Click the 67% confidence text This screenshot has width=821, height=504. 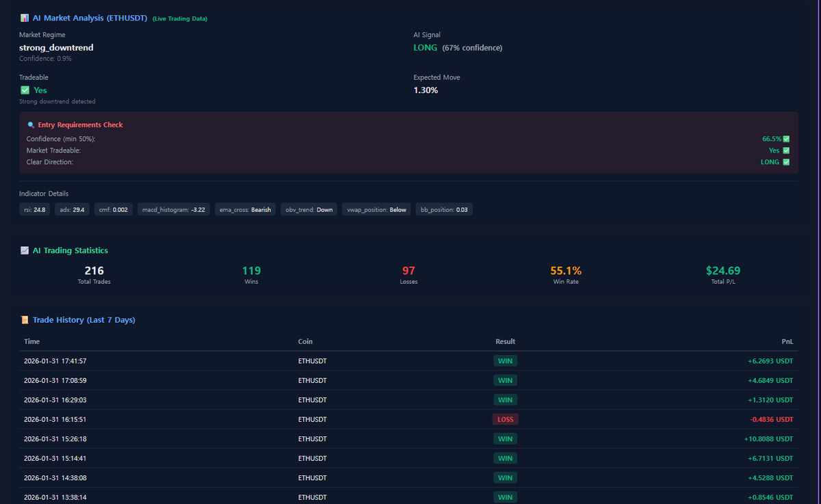click(x=472, y=48)
